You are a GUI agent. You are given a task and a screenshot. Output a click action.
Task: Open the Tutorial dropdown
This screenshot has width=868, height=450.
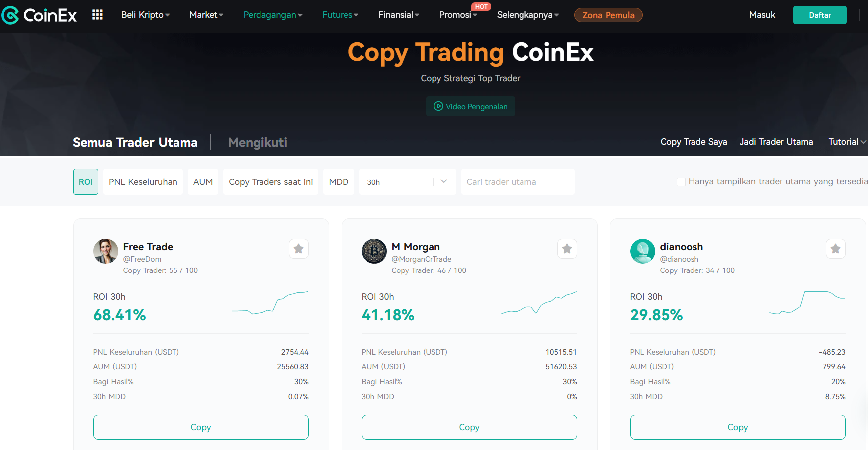click(846, 142)
